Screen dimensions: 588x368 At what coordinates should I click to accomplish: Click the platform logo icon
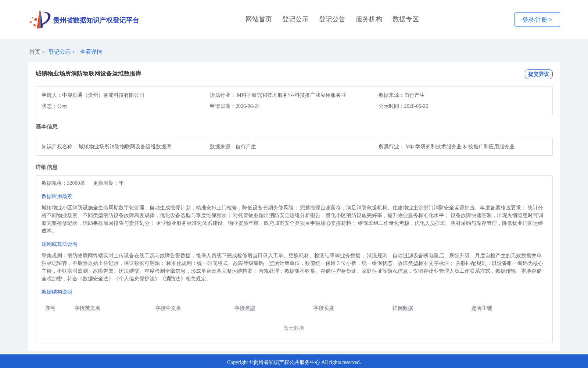click(40, 20)
